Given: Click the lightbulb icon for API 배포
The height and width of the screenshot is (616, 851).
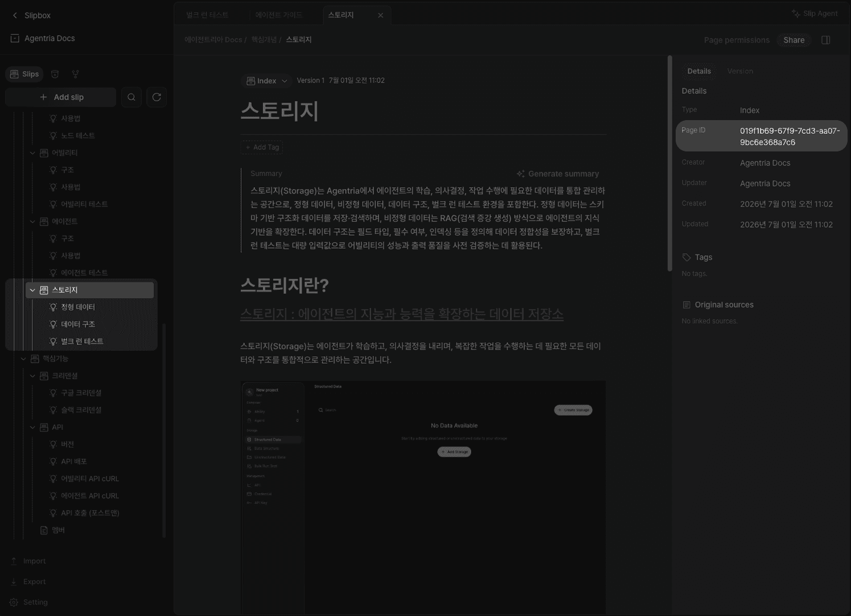Looking at the screenshot, I should (53, 461).
